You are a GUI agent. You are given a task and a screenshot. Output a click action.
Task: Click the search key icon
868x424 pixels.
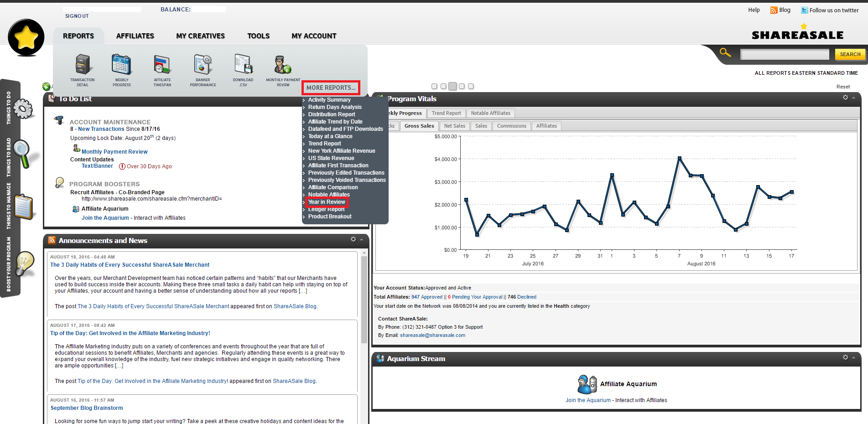tap(725, 53)
